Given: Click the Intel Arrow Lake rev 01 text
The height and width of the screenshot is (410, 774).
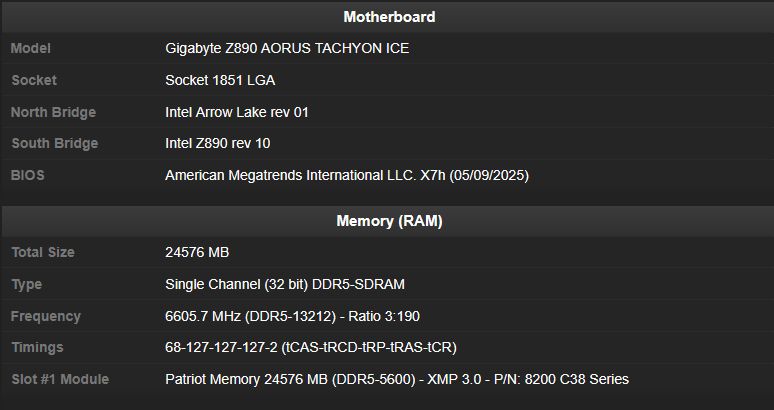Looking at the screenshot, I should [x=237, y=112].
